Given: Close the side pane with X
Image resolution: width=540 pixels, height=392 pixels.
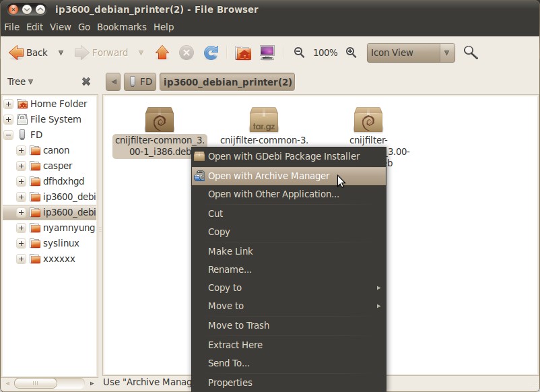Looking at the screenshot, I should 86,81.
